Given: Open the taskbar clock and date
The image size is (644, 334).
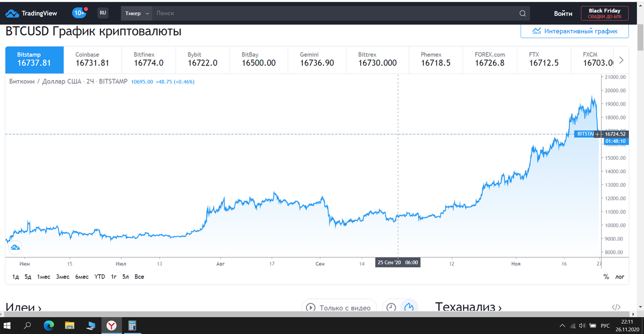Looking at the screenshot, I should coord(627,325).
